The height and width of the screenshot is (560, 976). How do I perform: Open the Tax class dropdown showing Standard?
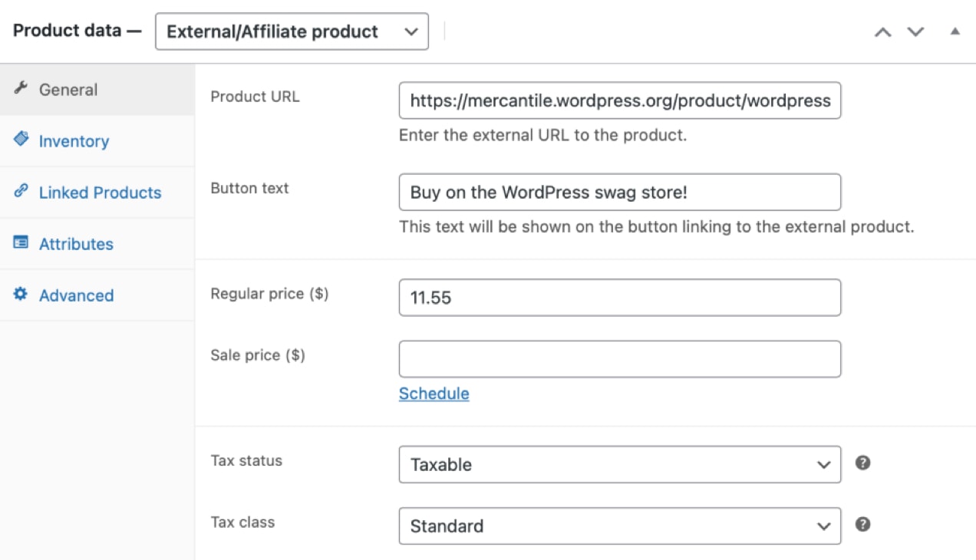(618, 526)
